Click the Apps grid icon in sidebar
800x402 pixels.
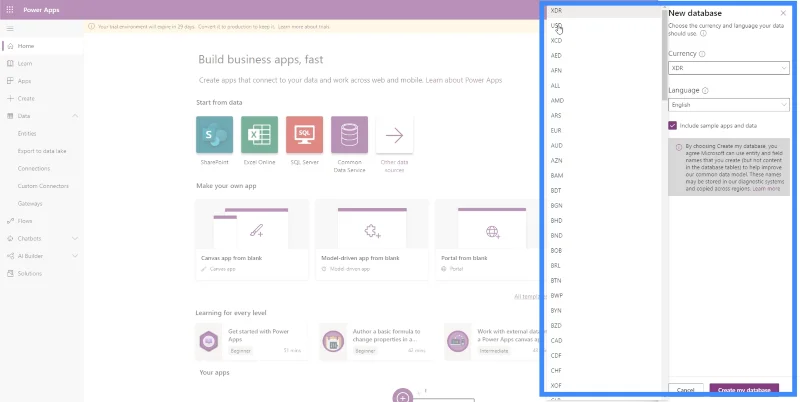(10, 81)
